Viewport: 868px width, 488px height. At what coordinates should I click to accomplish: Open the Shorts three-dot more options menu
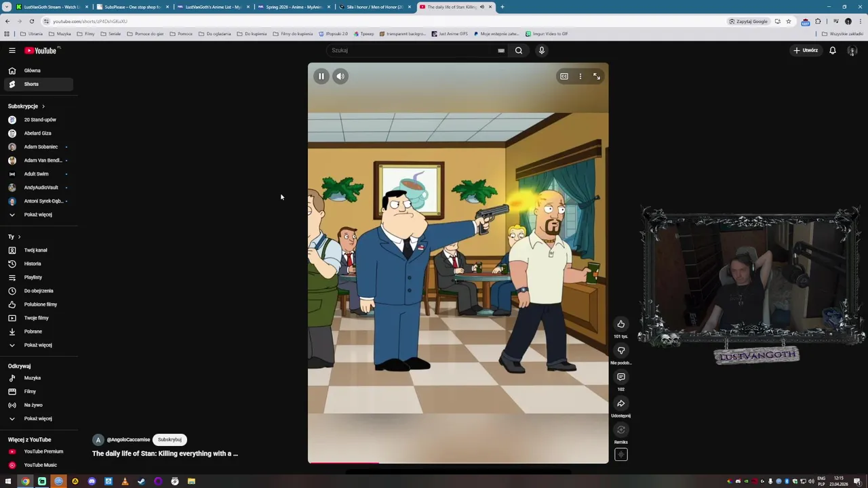click(580, 77)
